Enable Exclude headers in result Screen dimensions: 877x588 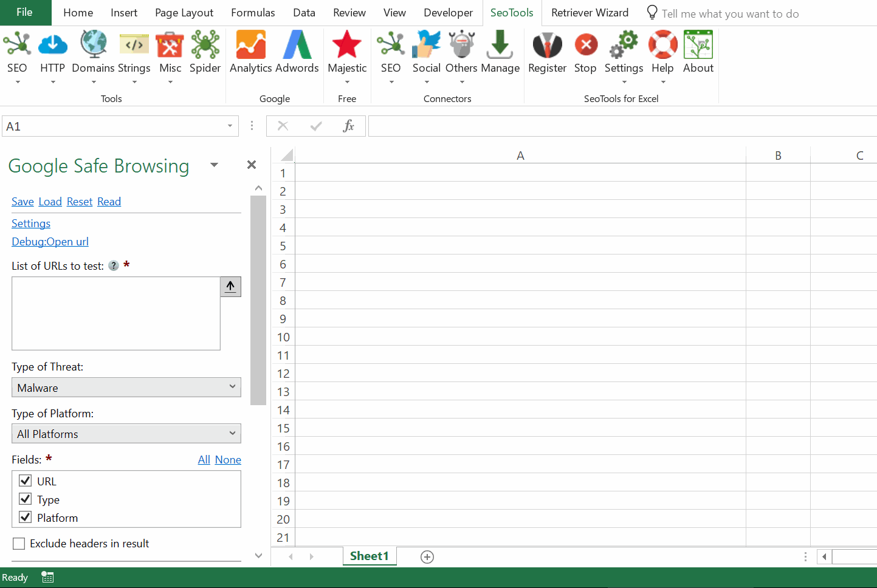point(19,544)
